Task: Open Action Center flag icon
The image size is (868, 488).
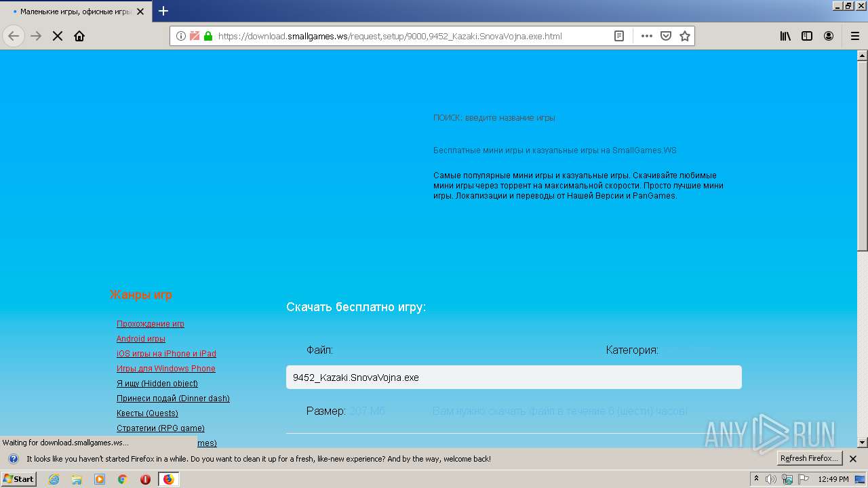Action: click(804, 479)
